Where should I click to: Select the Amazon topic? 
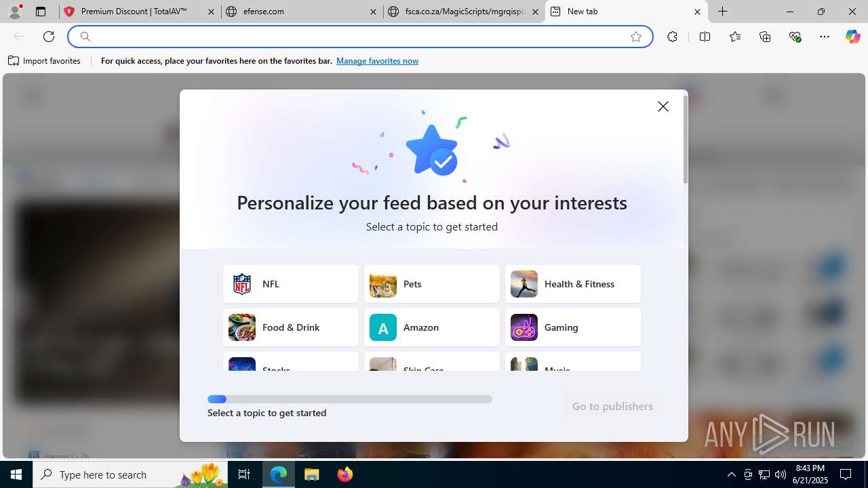432,327
